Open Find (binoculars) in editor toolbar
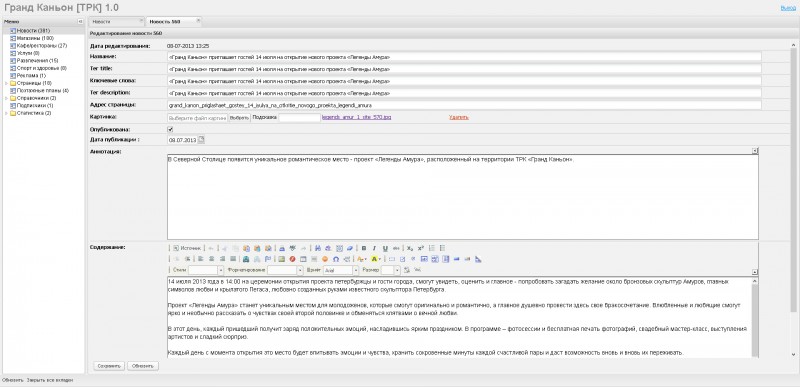The height and width of the screenshot is (387, 800). [317, 248]
